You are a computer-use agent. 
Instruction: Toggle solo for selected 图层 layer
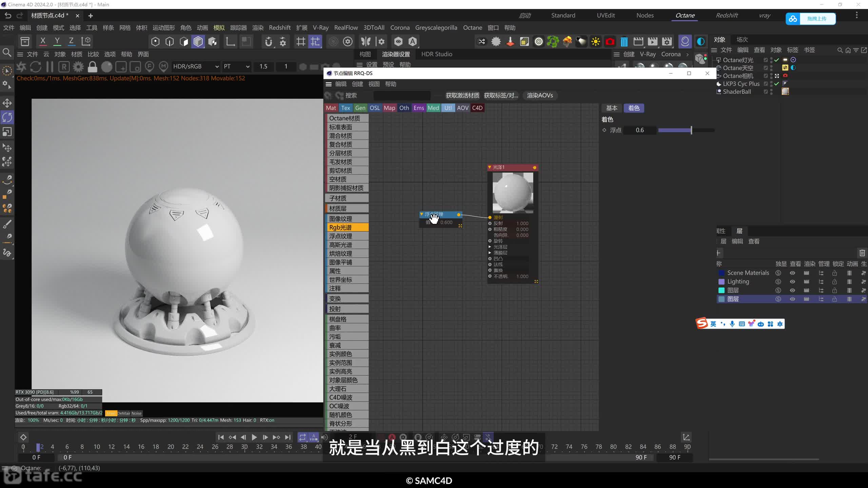pyautogui.click(x=778, y=299)
